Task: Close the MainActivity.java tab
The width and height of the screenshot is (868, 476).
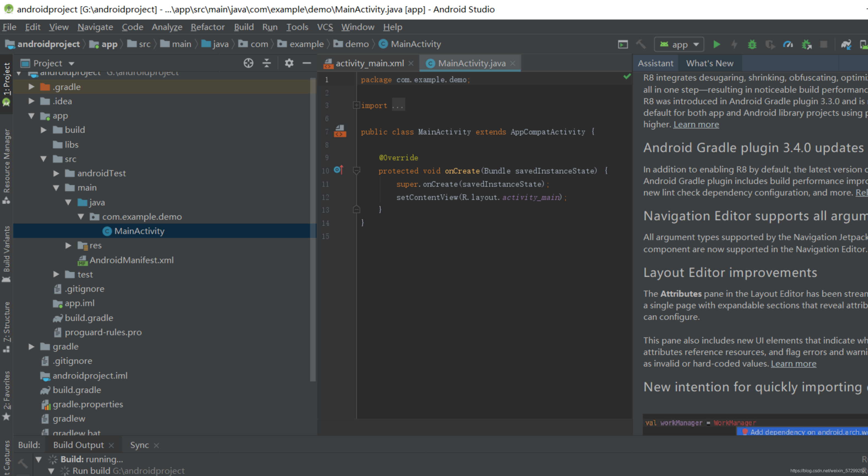Action: click(512, 63)
